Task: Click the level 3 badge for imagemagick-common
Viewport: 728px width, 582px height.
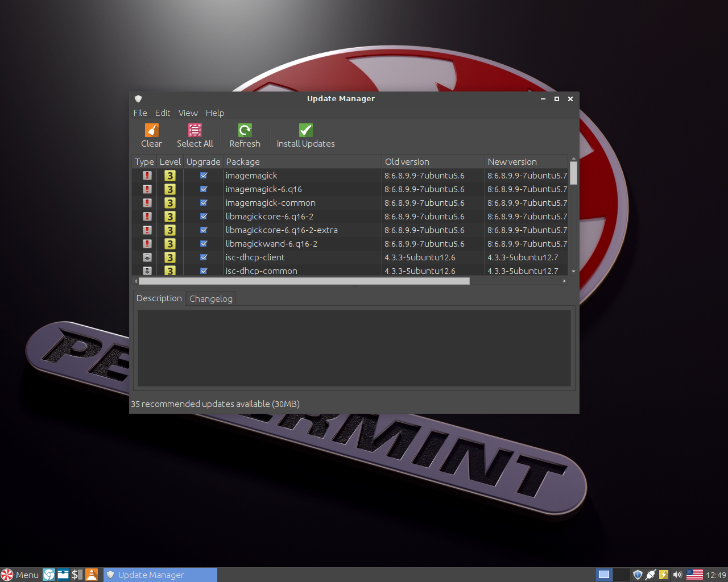Action: [169, 203]
